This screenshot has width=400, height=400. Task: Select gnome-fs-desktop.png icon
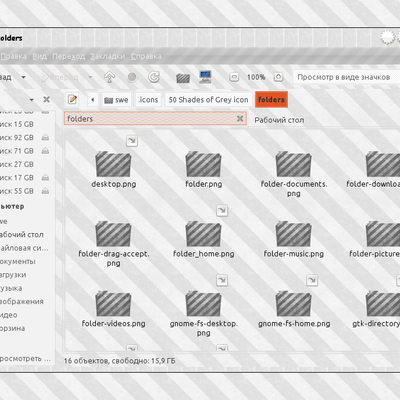[x=203, y=304]
